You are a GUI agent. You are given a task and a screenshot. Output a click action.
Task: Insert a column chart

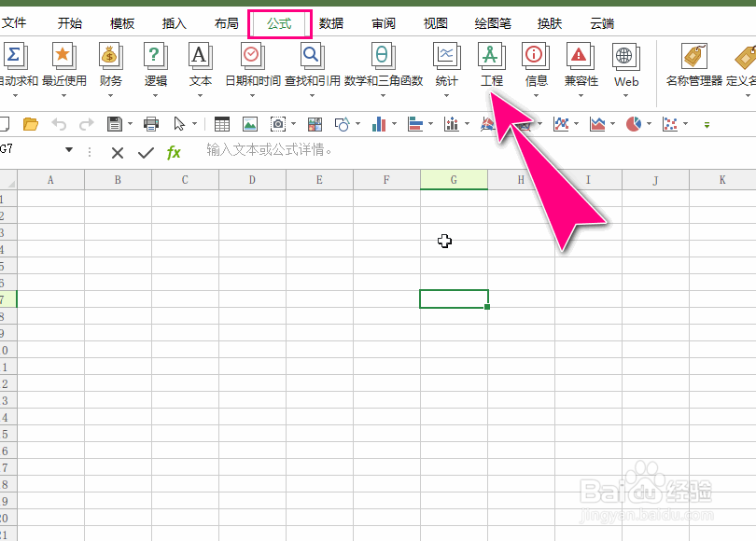[379, 124]
